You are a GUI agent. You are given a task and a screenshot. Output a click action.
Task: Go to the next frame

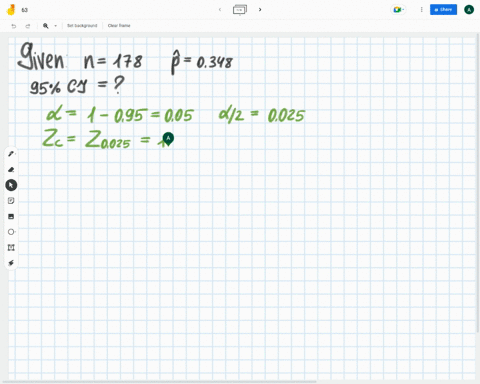[x=260, y=10]
